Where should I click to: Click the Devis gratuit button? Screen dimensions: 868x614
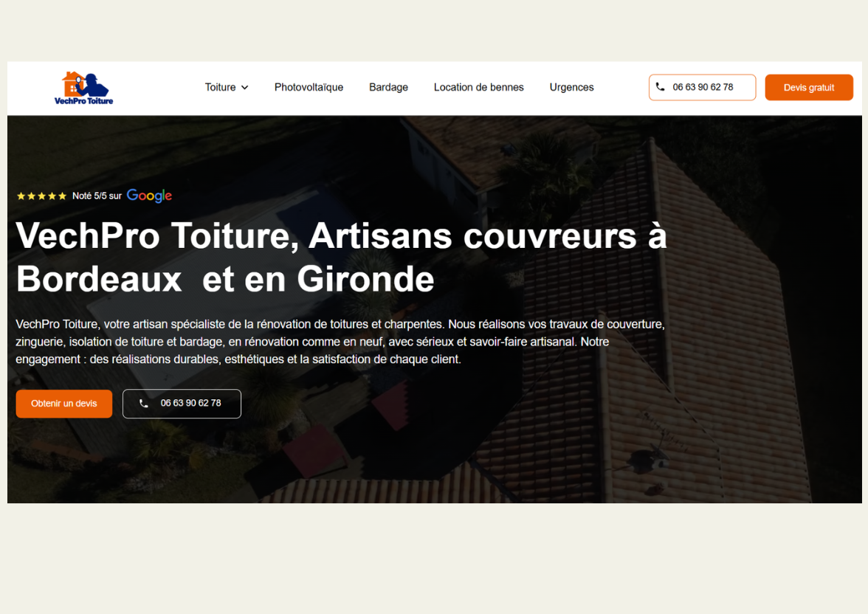(809, 88)
